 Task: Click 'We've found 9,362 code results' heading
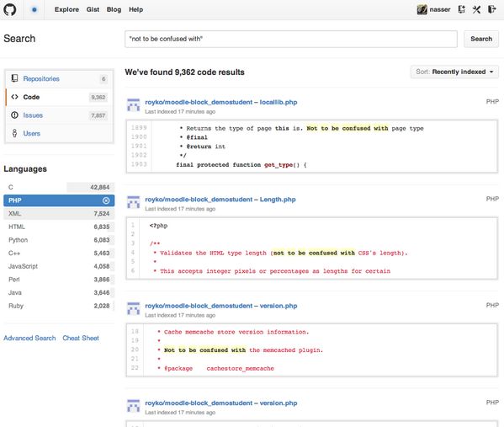[x=184, y=72]
